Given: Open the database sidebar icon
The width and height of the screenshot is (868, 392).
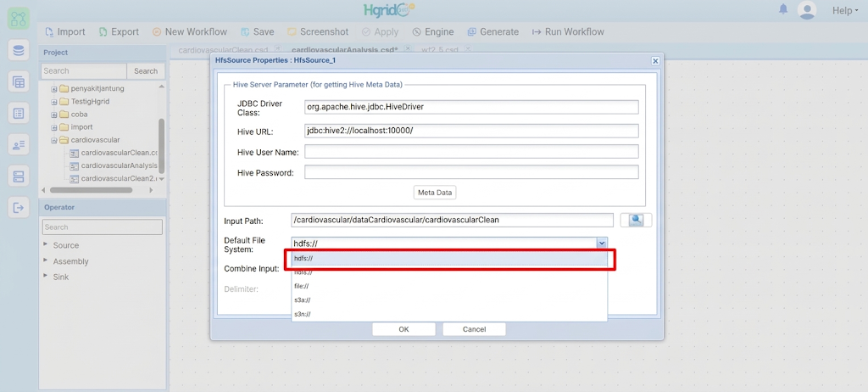Looking at the screenshot, I should click(x=19, y=50).
